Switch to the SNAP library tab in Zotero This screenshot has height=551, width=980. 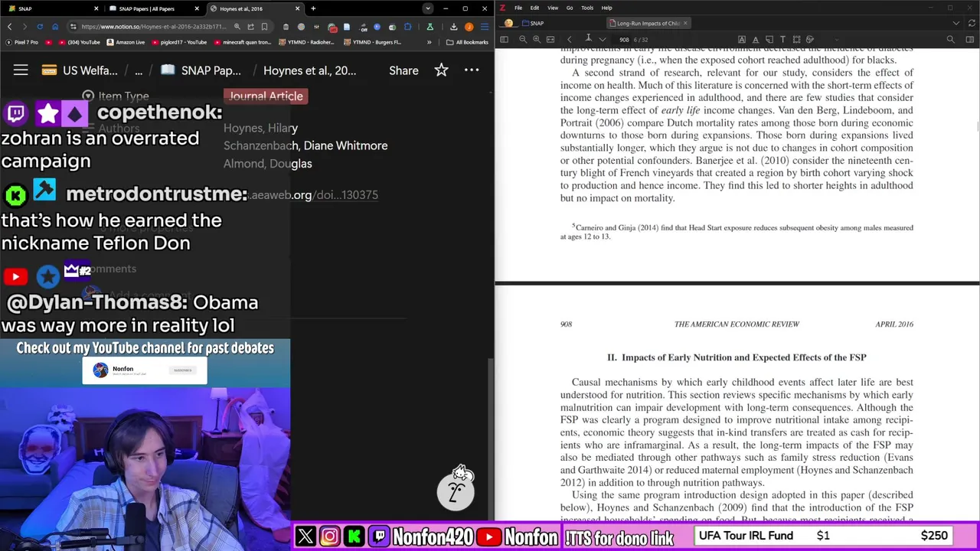tap(533, 23)
